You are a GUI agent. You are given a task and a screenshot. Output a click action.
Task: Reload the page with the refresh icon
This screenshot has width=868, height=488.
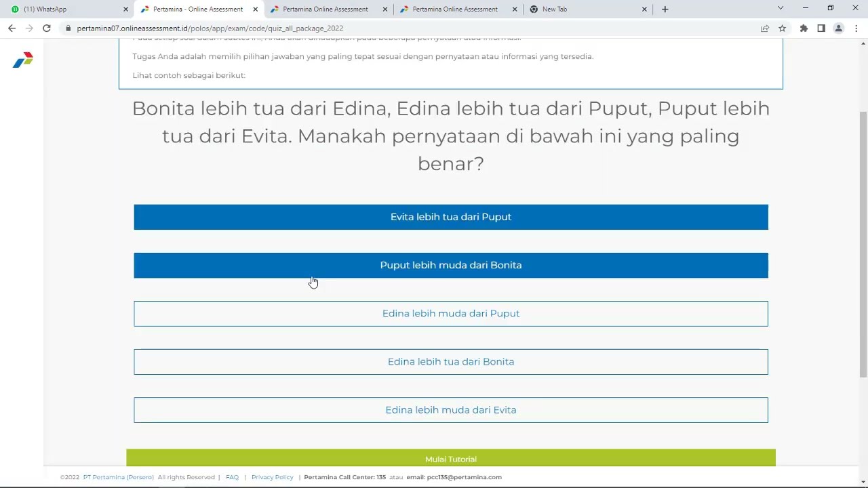coord(47,28)
